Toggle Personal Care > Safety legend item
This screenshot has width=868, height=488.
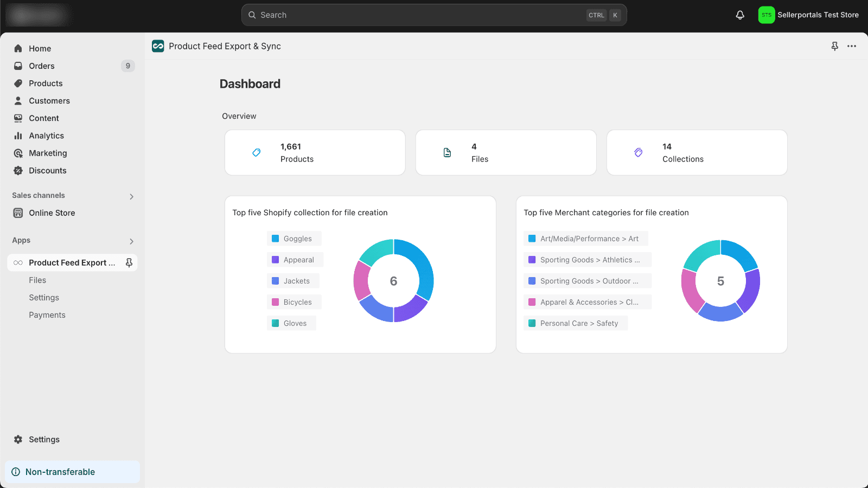click(575, 323)
